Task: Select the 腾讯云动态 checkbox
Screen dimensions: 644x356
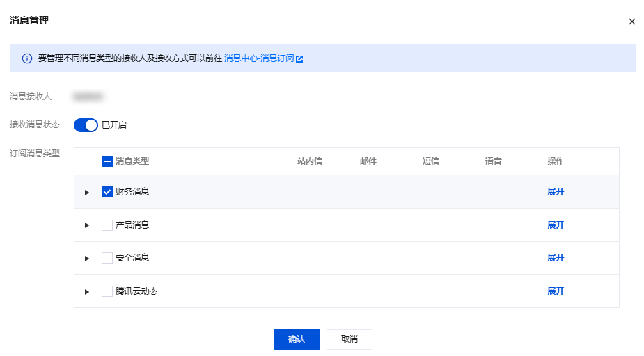Action: click(107, 291)
